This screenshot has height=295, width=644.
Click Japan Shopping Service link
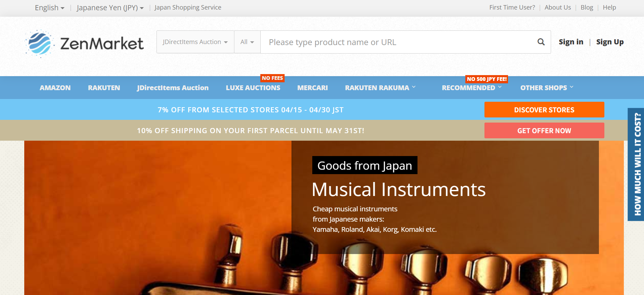coord(188,8)
